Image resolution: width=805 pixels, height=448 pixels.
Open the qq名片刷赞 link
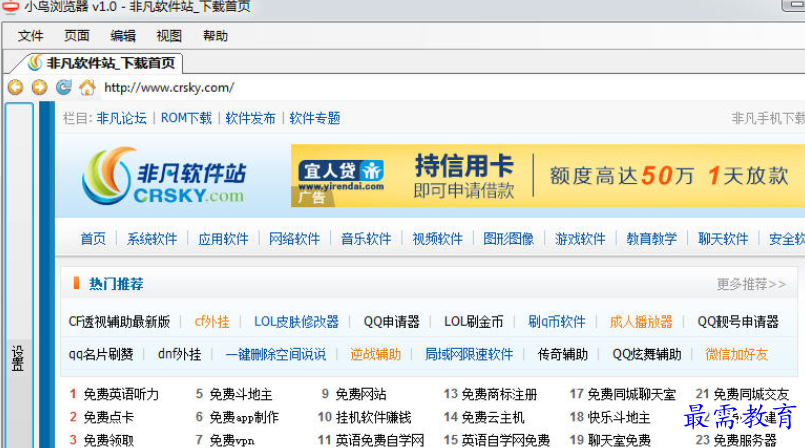[x=101, y=354]
